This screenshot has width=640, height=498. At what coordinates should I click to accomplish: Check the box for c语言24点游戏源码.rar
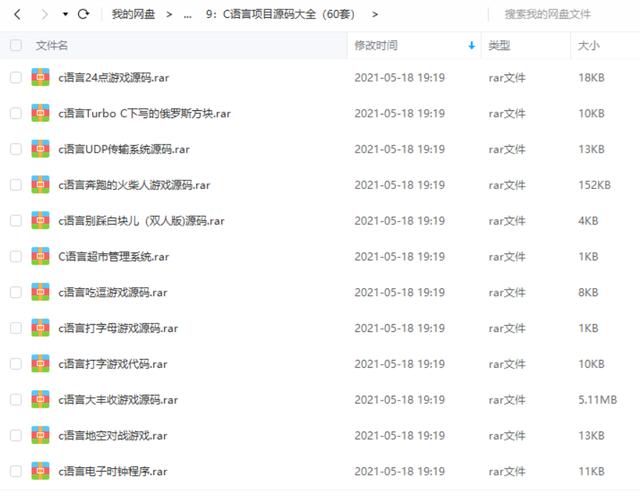(x=16, y=77)
